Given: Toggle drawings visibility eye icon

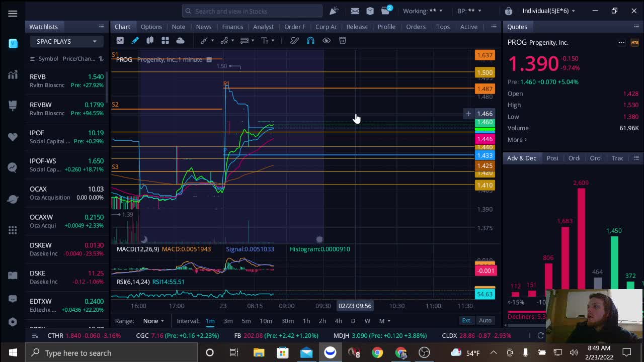Looking at the screenshot, I should coord(327,41).
